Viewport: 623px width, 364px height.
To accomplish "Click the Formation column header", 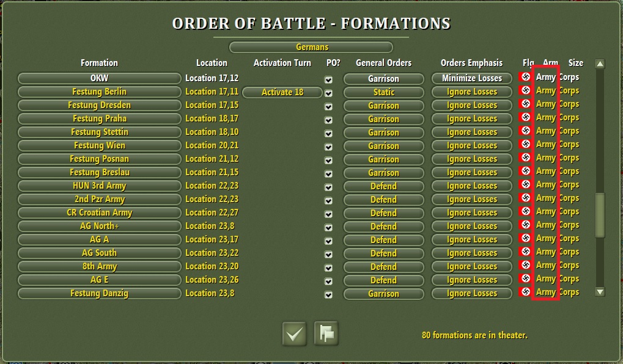I will (x=99, y=63).
